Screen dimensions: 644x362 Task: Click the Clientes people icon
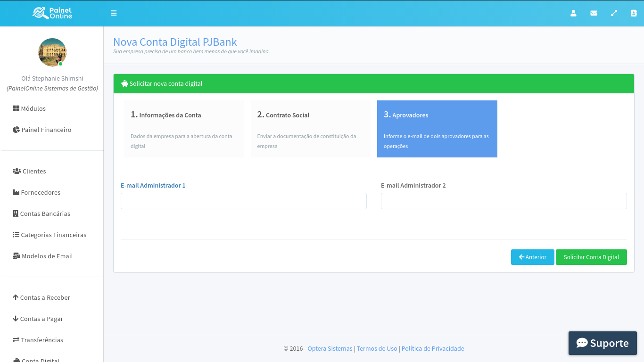tap(17, 171)
